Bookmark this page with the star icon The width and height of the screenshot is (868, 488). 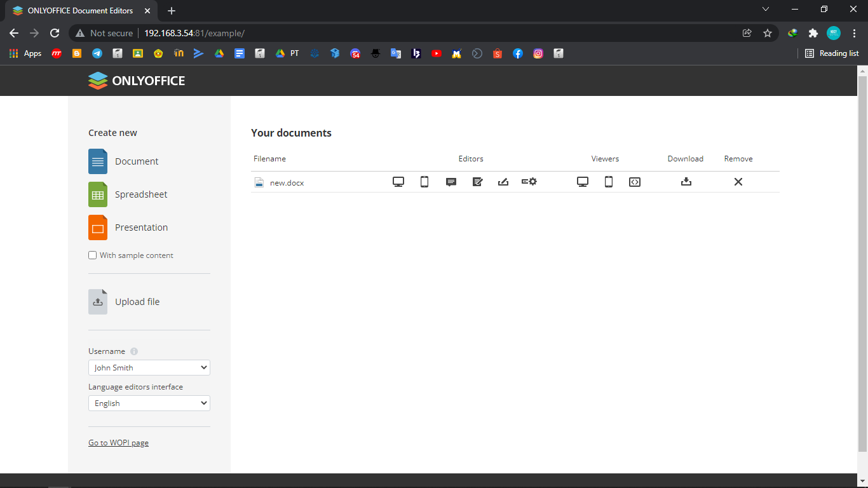tap(768, 33)
